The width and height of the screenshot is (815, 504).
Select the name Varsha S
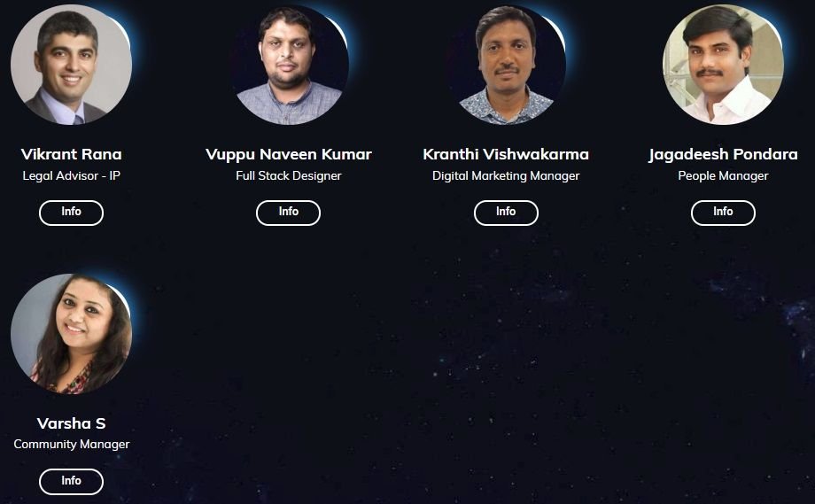coord(71,423)
